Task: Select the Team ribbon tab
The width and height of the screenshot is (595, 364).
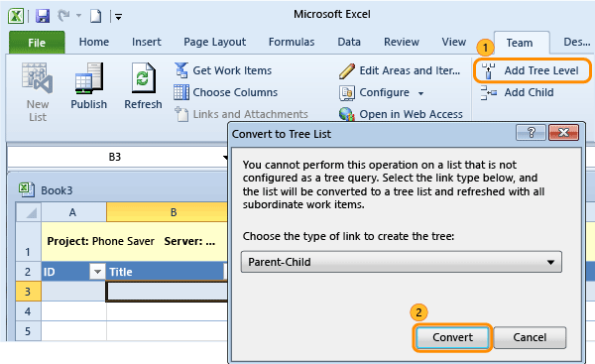Action: point(522,43)
